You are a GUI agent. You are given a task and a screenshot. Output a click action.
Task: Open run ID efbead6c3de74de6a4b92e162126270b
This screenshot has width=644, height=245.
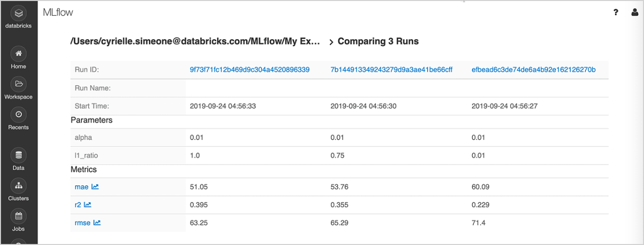click(x=533, y=70)
